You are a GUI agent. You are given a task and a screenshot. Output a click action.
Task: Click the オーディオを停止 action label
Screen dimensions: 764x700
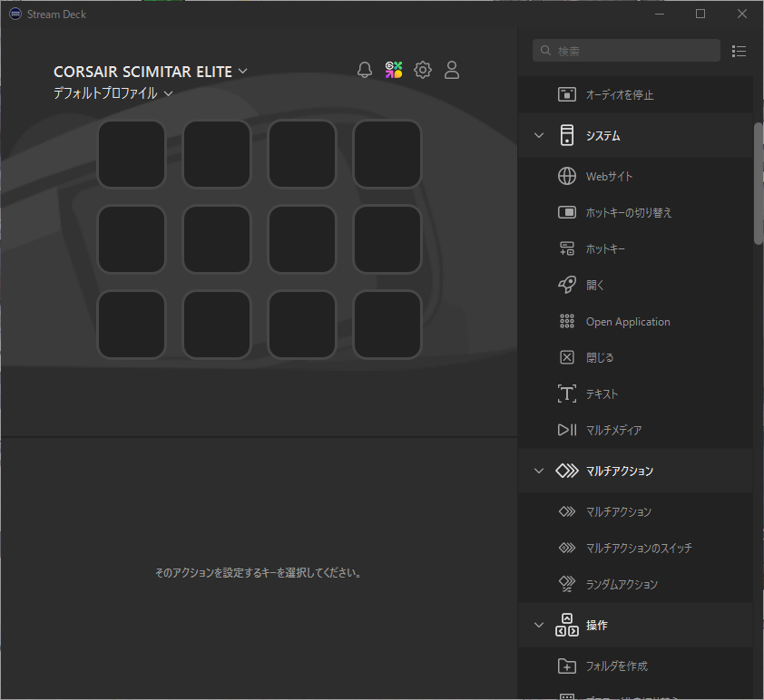(620, 95)
